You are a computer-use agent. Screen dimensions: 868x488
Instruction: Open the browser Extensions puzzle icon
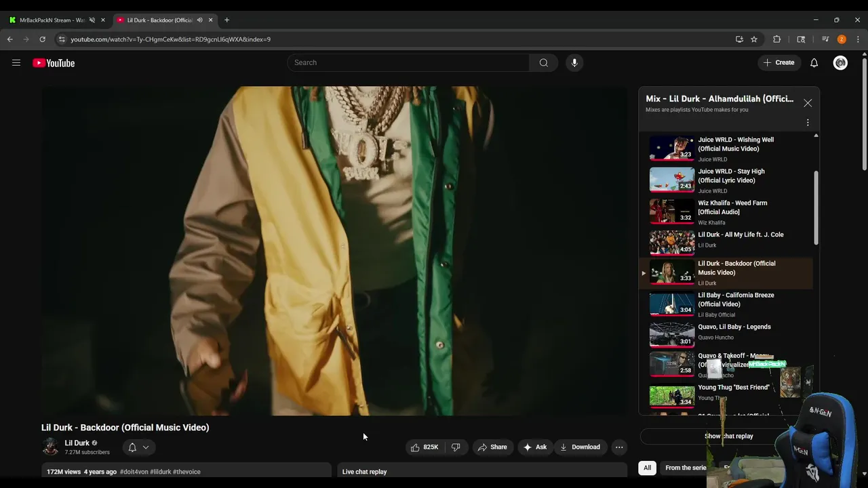point(777,39)
